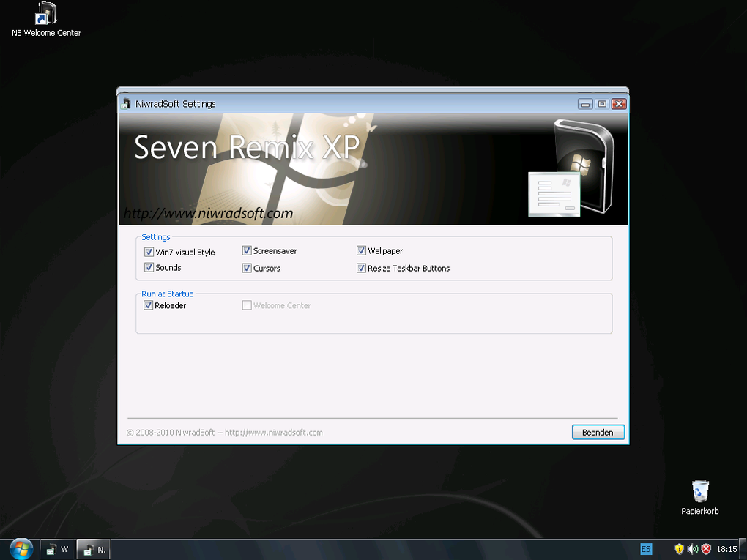Open the yellow security shield tray icon
Viewport: 747px width, 560px height.
coord(680,549)
